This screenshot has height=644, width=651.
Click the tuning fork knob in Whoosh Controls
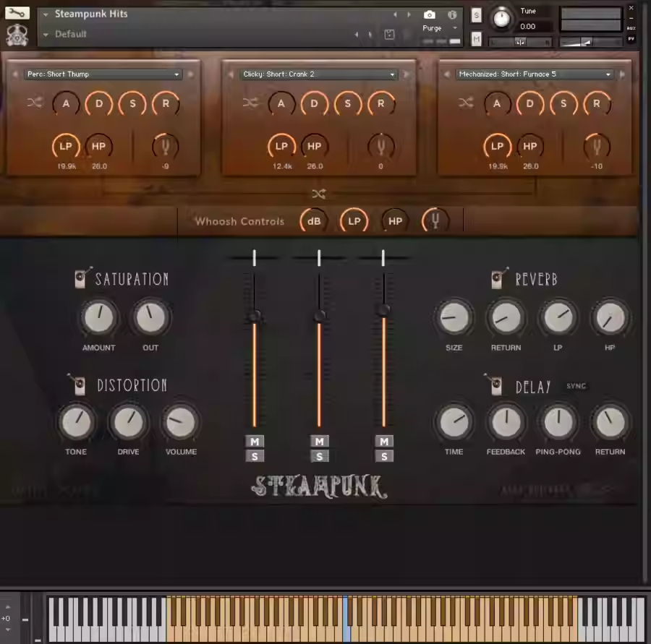[x=435, y=221]
